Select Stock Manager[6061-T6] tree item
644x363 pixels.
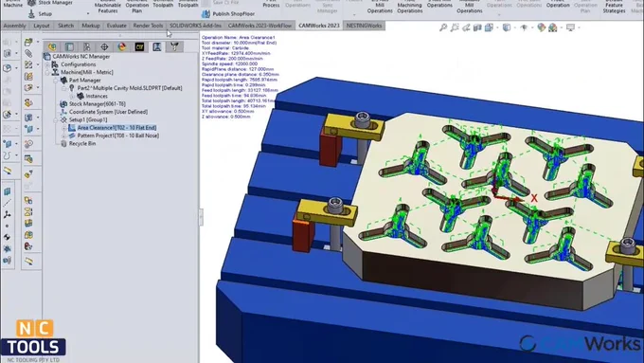pyautogui.click(x=97, y=104)
